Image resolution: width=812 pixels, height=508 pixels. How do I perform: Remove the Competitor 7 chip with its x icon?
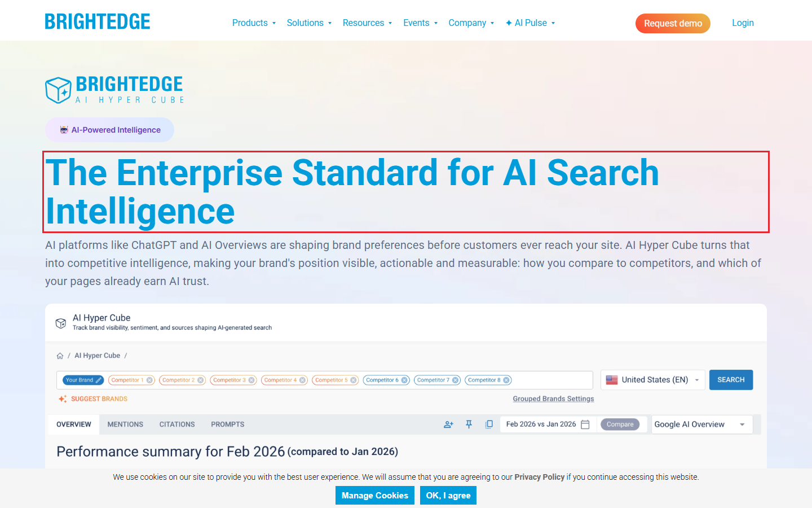pos(456,380)
